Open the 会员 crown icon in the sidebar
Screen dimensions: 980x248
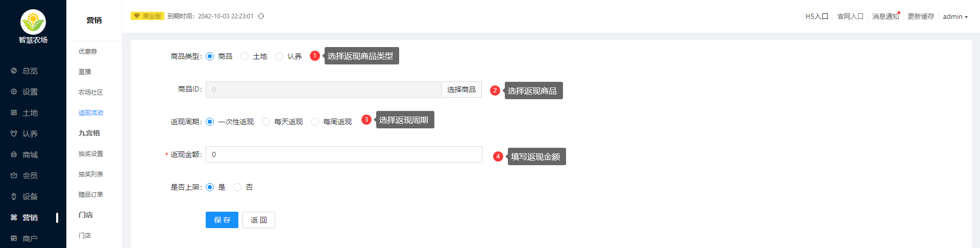coord(14,175)
